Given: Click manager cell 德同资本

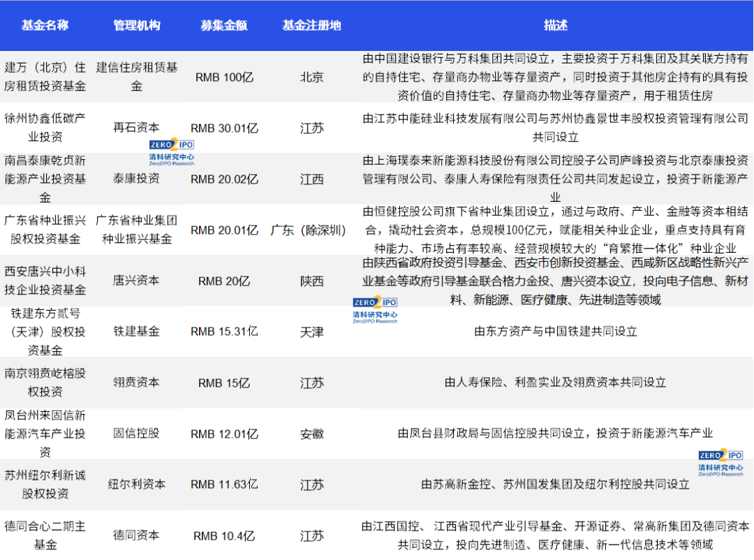Looking at the screenshot, I should [137, 535].
